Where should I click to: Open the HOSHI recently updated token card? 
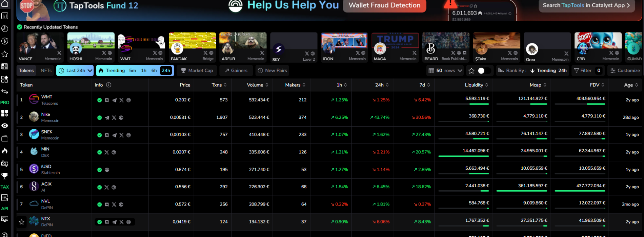coord(91,47)
